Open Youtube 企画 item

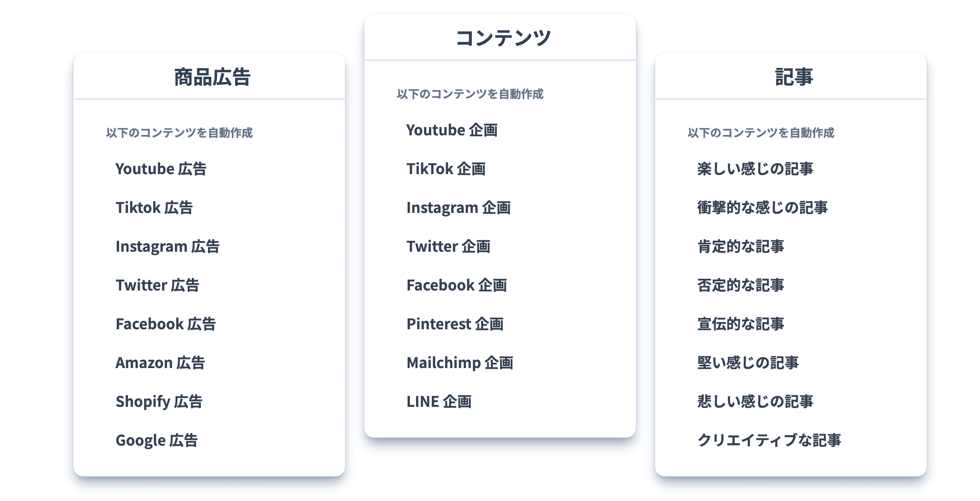(x=452, y=130)
